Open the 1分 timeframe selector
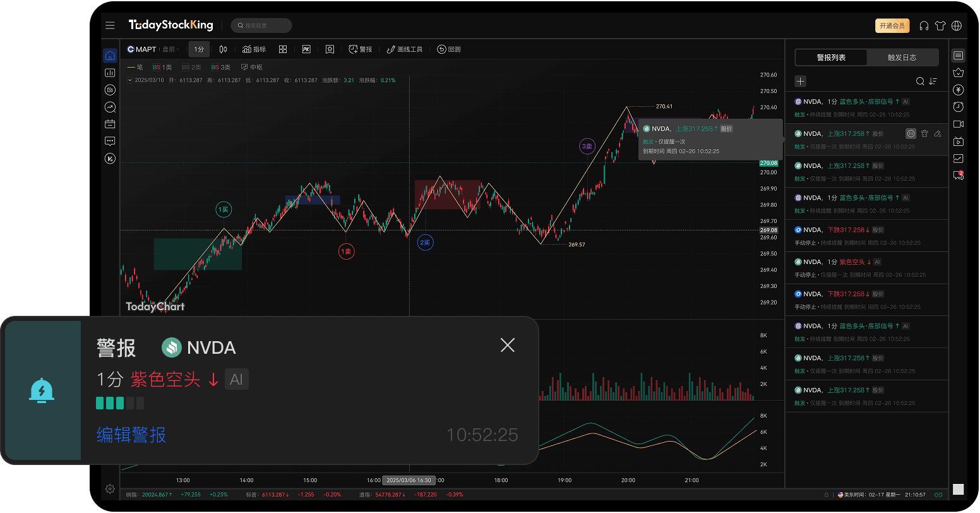This screenshot has width=980, height=513. coord(199,49)
